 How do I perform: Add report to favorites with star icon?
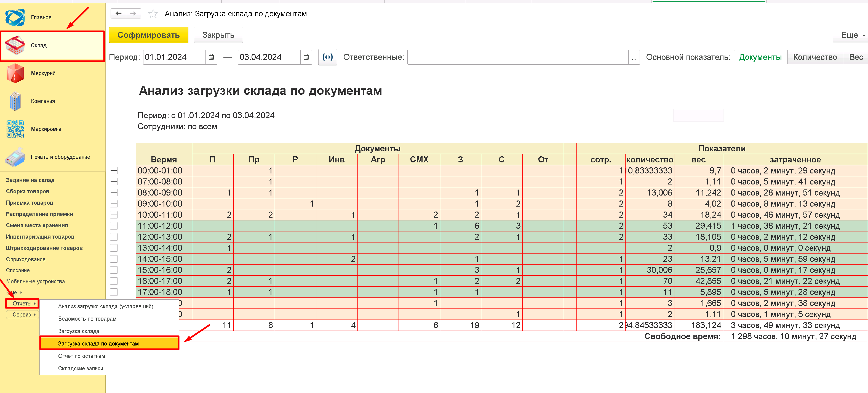153,14
